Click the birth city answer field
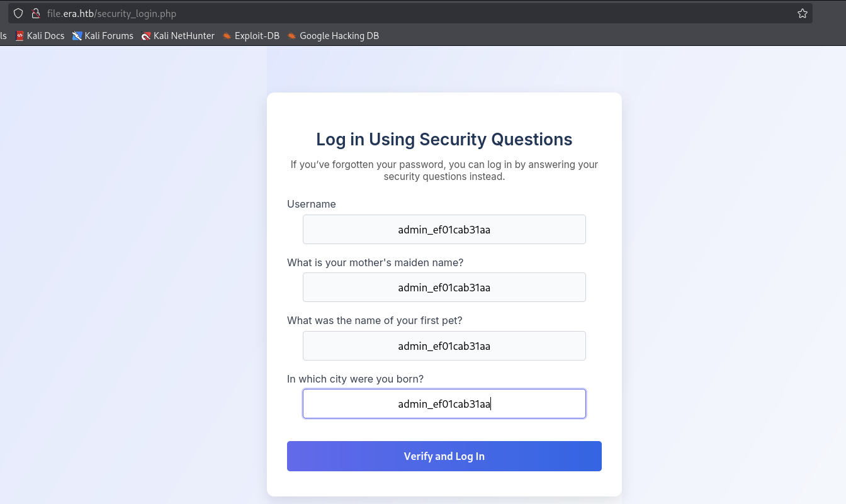Image resolution: width=846 pixels, height=504 pixels. click(x=444, y=403)
